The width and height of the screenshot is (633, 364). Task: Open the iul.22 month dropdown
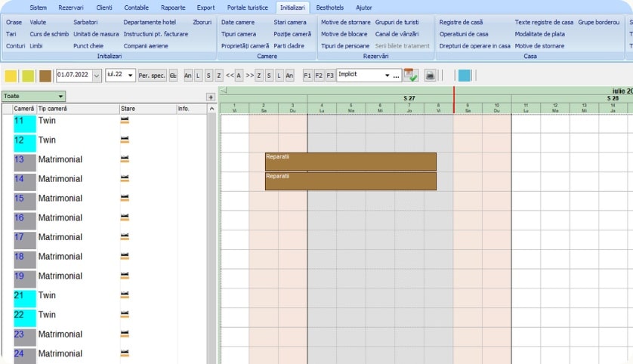coord(131,76)
